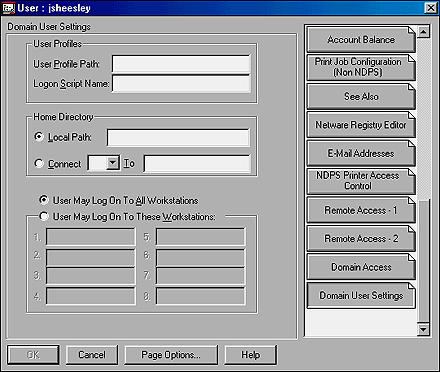440x372 pixels.
Task: Switch to Remote Access - 1 page
Action: tap(361, 210)
